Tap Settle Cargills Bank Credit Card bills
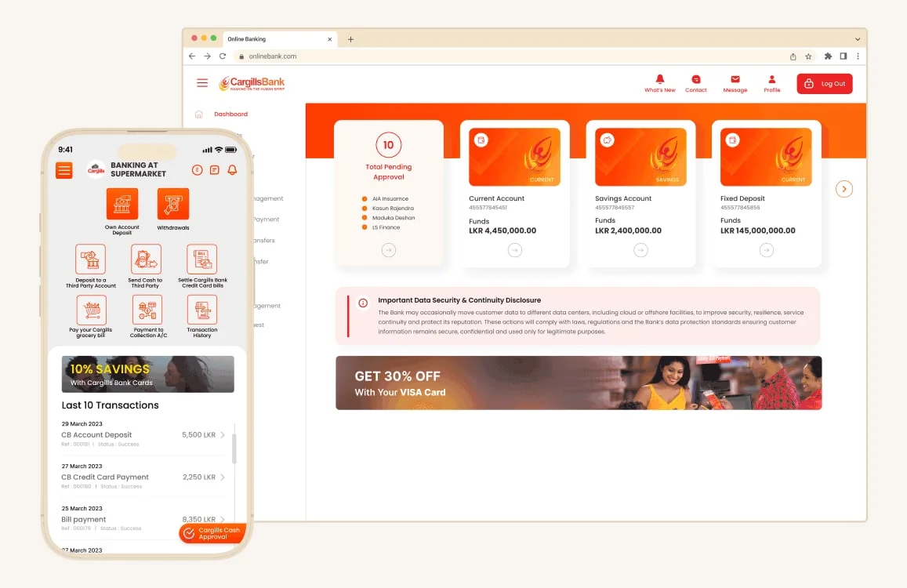The width and height of the screenshot is (907, 588). tap(202, 260)
